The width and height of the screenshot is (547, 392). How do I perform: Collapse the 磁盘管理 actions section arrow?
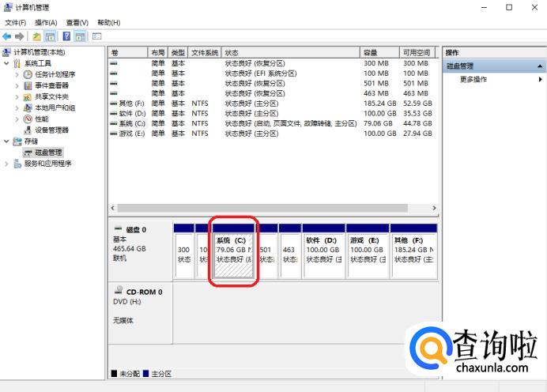point(540,66)
